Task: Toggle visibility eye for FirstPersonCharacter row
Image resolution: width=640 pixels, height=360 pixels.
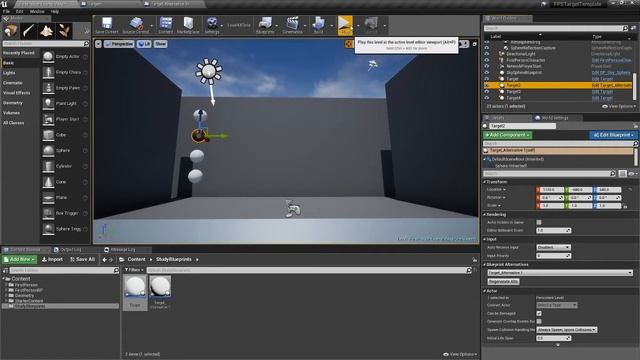Action: click(x=487, y=60)
